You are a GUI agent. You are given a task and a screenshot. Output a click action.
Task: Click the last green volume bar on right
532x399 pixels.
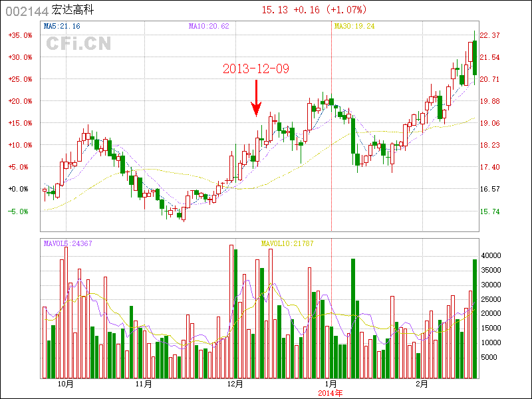(475, 319)
